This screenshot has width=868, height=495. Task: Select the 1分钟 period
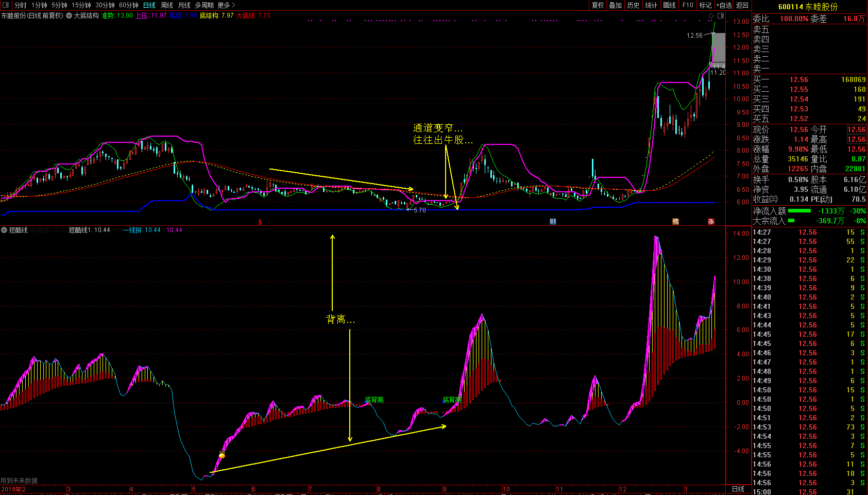39,5
